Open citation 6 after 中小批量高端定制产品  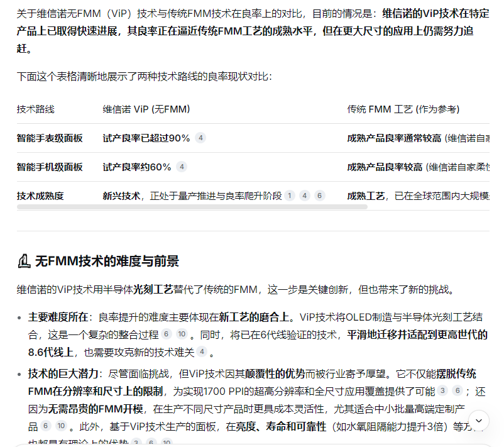point(46,426)
